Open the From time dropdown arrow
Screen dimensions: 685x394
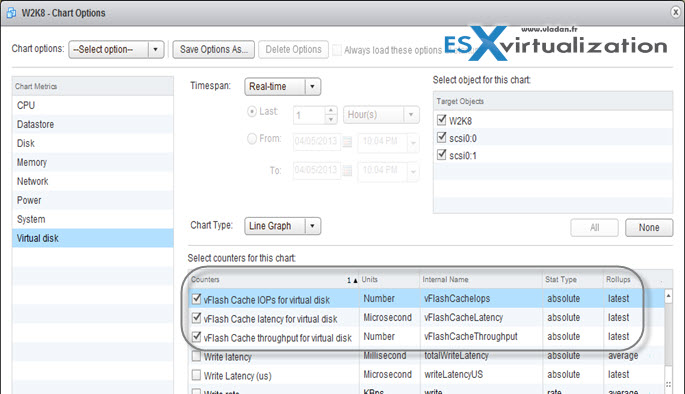(x=413, y=142)
